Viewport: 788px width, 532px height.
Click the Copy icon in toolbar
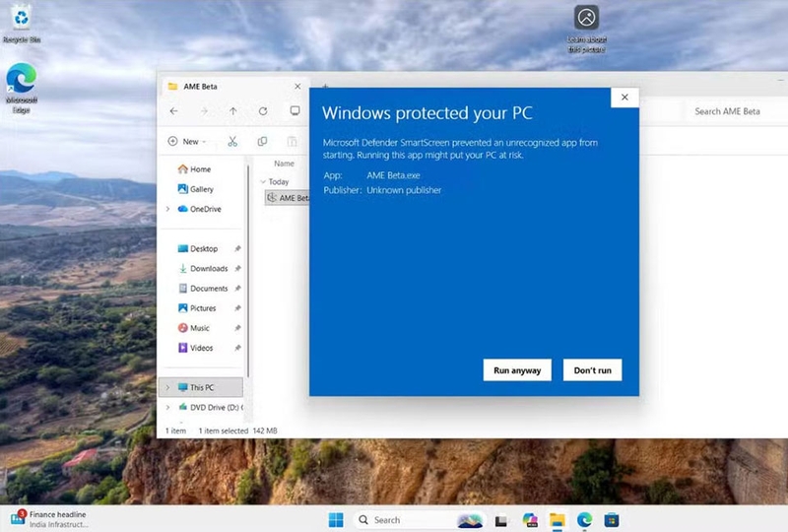pos(262,141)
